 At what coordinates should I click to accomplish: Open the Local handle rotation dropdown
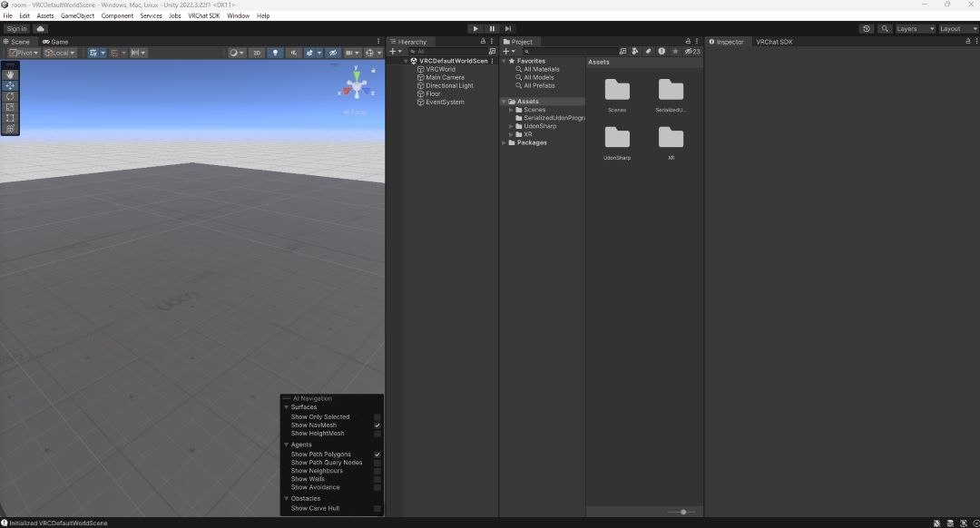[x=60, y=54]
